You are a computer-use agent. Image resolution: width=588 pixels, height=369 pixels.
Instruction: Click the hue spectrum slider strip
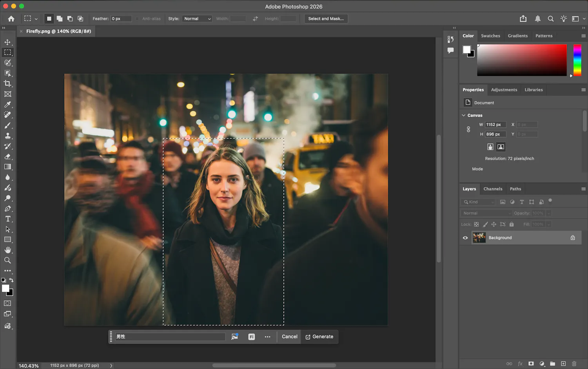(x=577, y=60)
